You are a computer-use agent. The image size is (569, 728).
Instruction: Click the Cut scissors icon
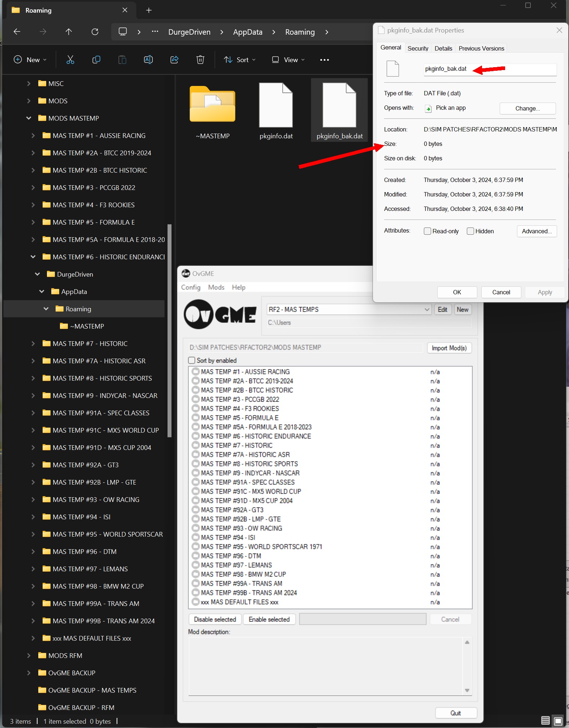pyautogui.click(x=70, y=60)
